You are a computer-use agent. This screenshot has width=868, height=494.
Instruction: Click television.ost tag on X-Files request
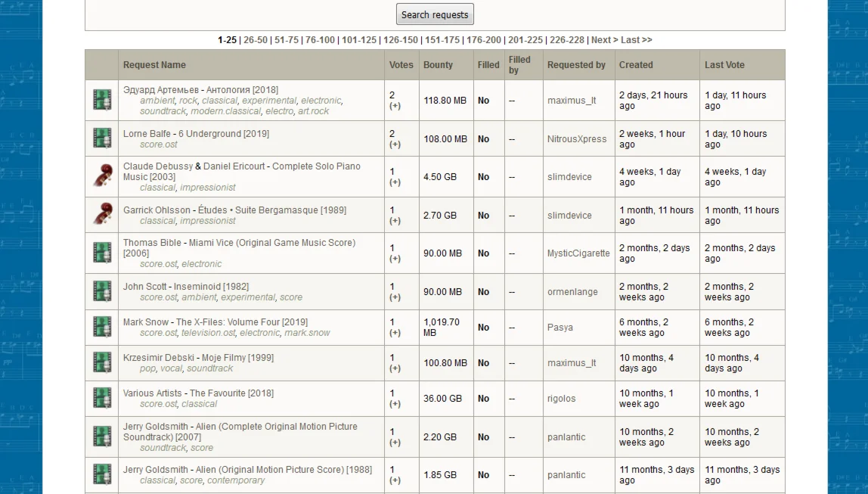[x=209, y=332]
